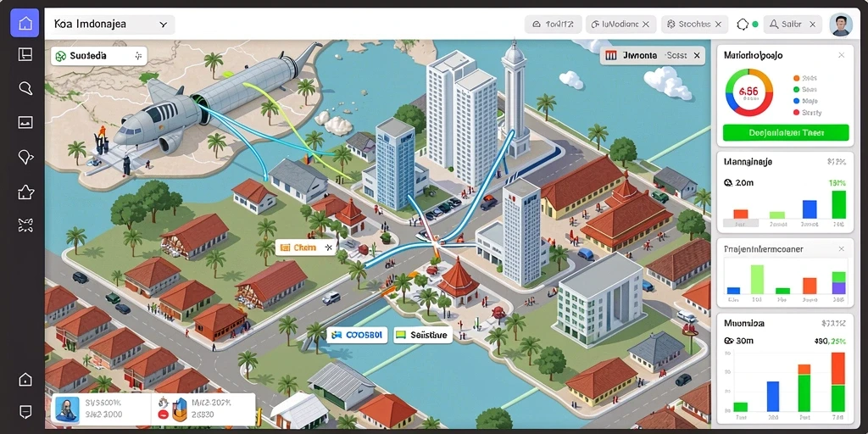Select the Stoochus tab
This screenshot has height=434, width=868.
[695, 25]
